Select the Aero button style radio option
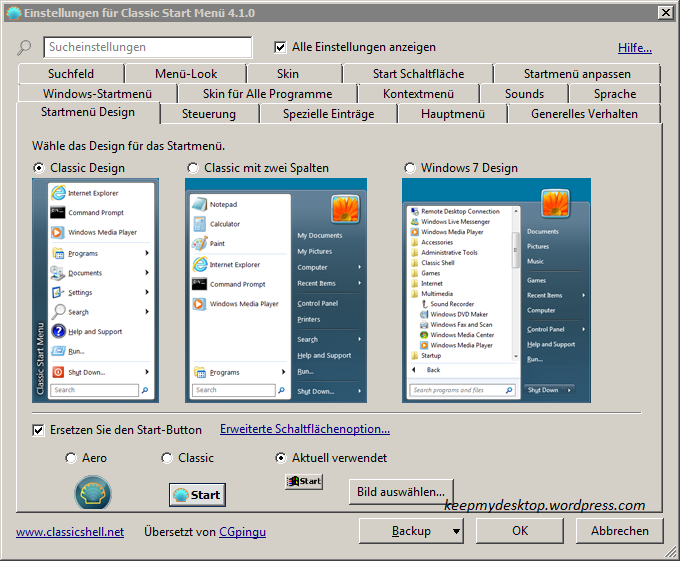 [x=70, y=458]
